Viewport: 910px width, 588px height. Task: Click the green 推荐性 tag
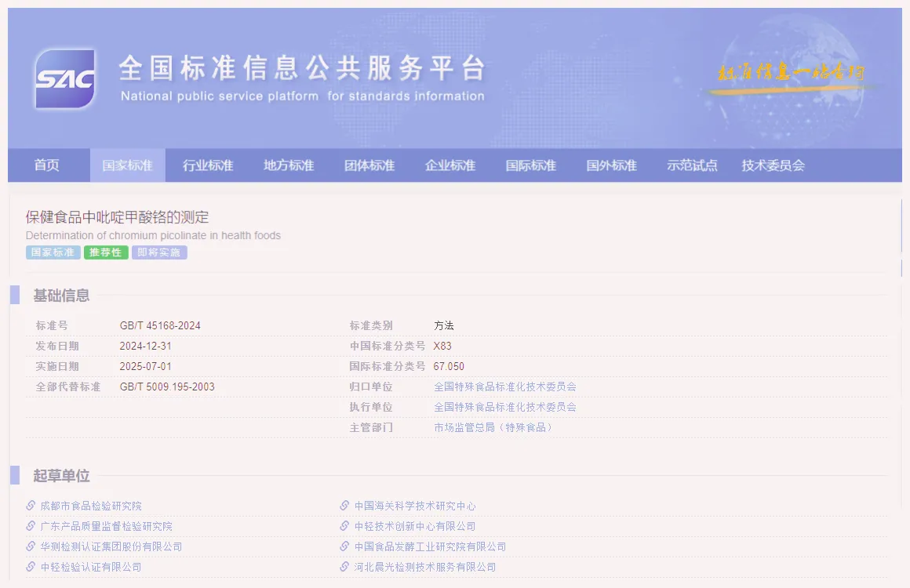click(106, 252)
